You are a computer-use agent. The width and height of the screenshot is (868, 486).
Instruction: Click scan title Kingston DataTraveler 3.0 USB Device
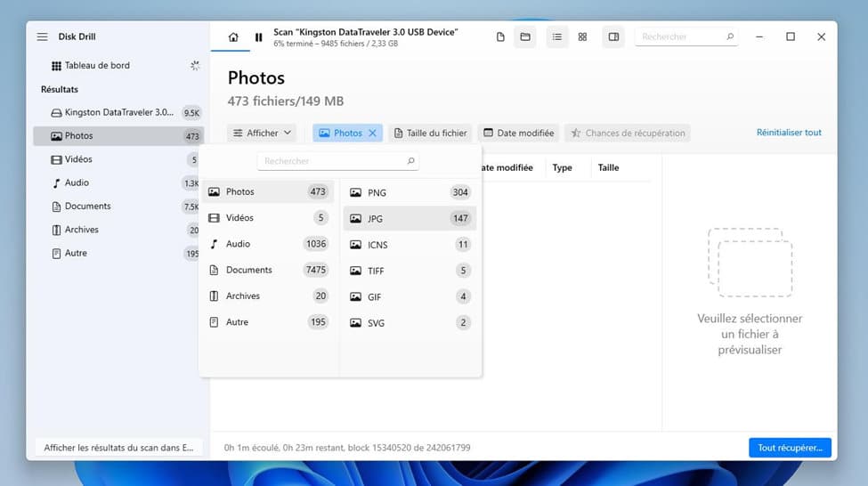click(x=365, y=32)
